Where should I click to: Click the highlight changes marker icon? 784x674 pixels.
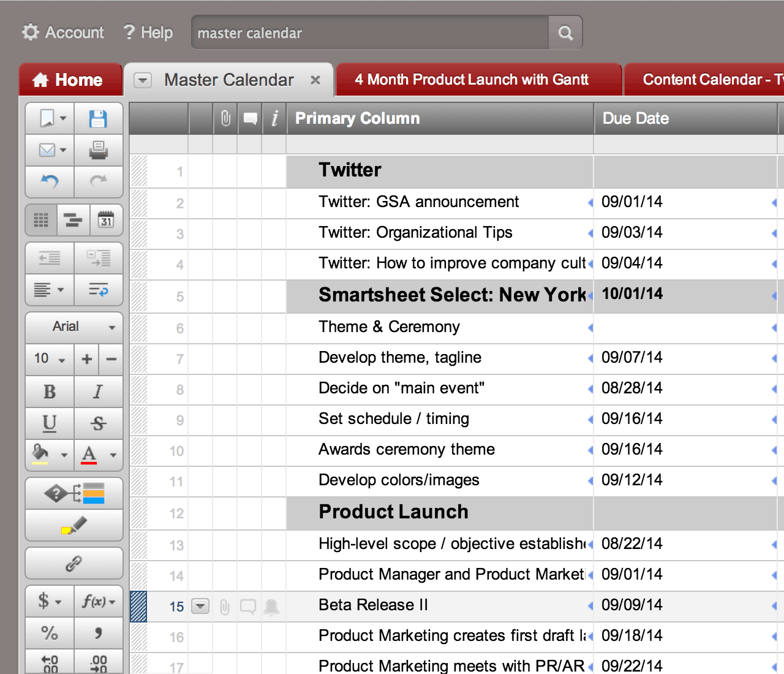coord(74,526)
